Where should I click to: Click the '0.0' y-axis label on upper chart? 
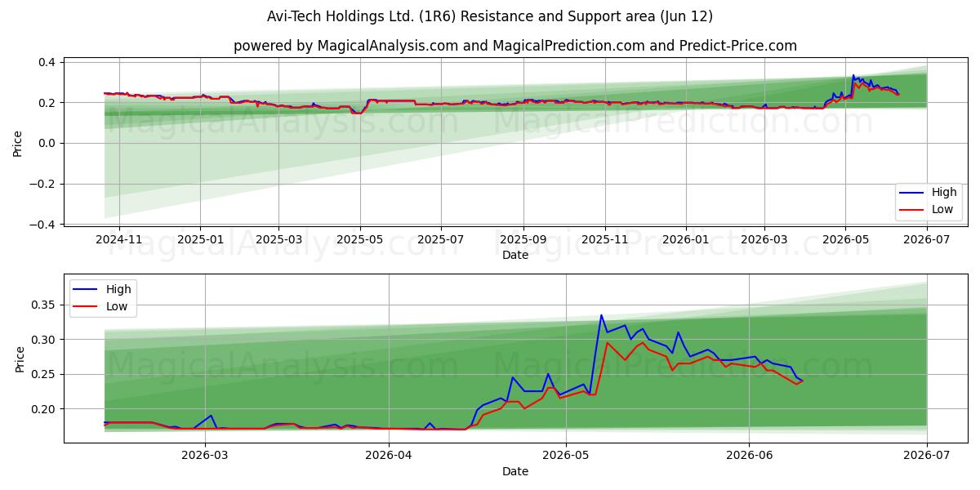click(x=47, y=143)
